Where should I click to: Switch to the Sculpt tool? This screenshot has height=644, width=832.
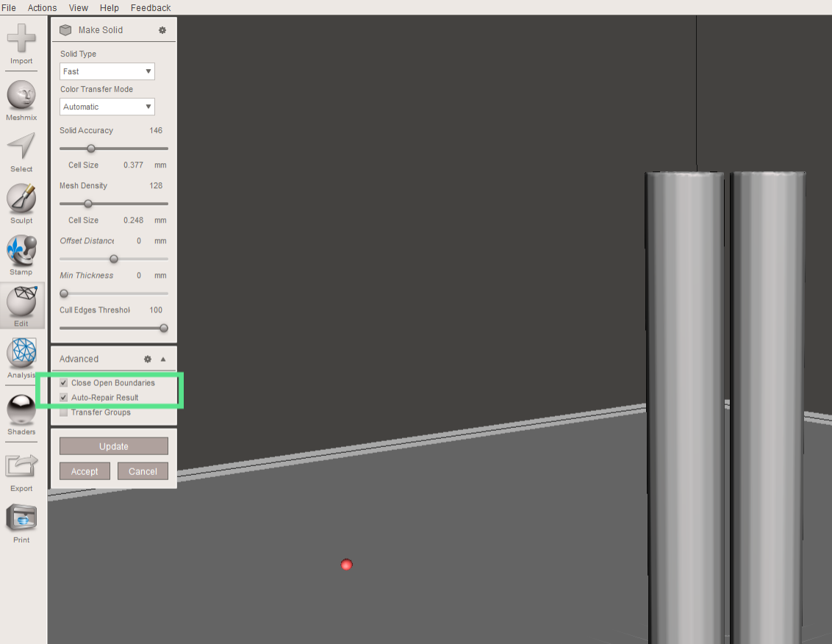(x=21, y=202)
